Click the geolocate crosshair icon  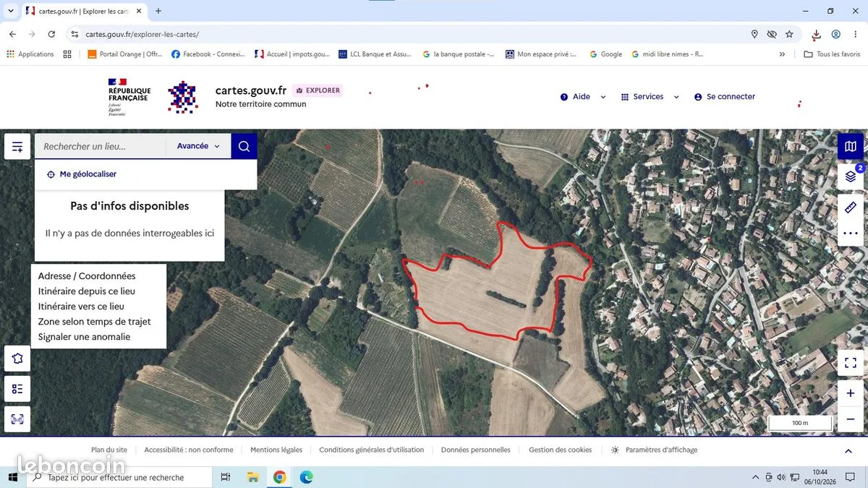pyautogui.click(x=51, y=174)
